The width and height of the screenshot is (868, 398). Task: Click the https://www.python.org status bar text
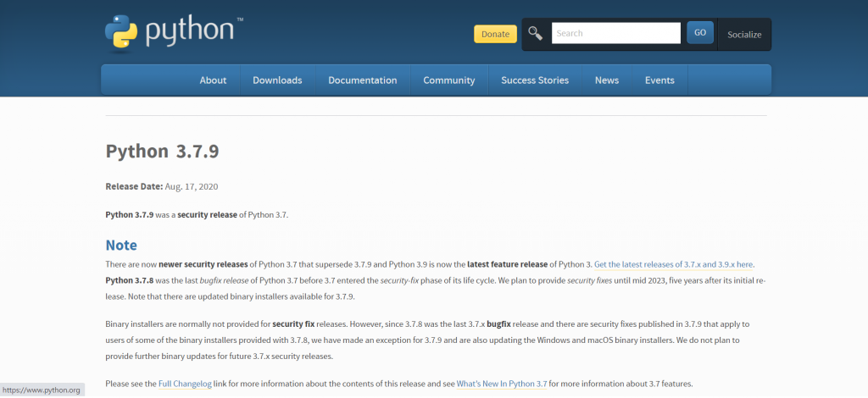[42, 390]
